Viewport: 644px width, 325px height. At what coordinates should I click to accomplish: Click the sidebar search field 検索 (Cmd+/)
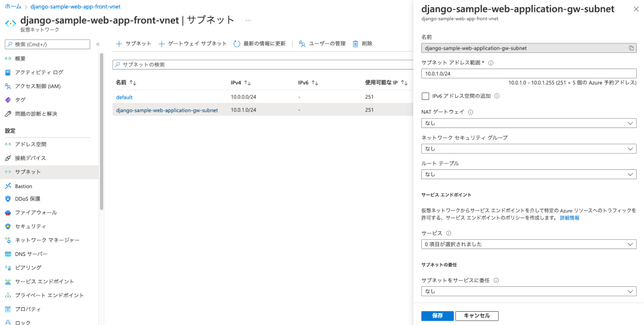[x=47, y=44]
